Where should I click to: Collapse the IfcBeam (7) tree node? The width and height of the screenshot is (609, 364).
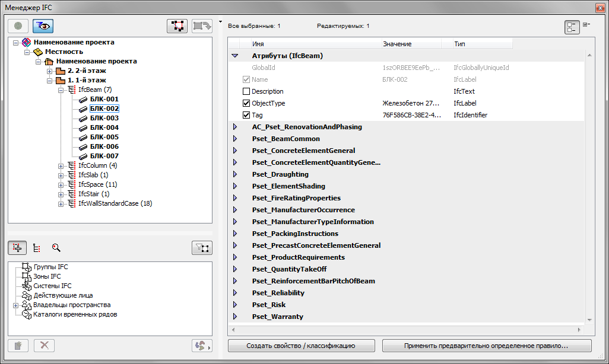pyautogui.click(x=61, y=90)
